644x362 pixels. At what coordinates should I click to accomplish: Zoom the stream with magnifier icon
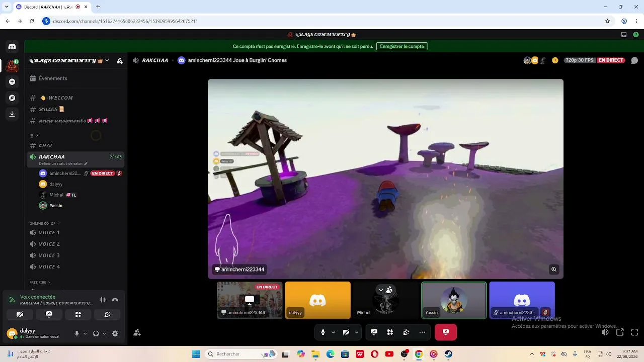[x=554, y=269]
